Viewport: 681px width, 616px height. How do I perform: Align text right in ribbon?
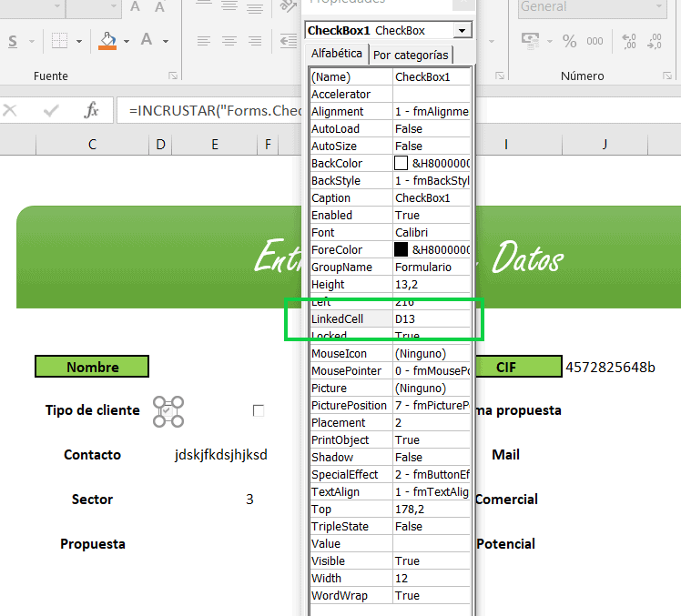255,41
